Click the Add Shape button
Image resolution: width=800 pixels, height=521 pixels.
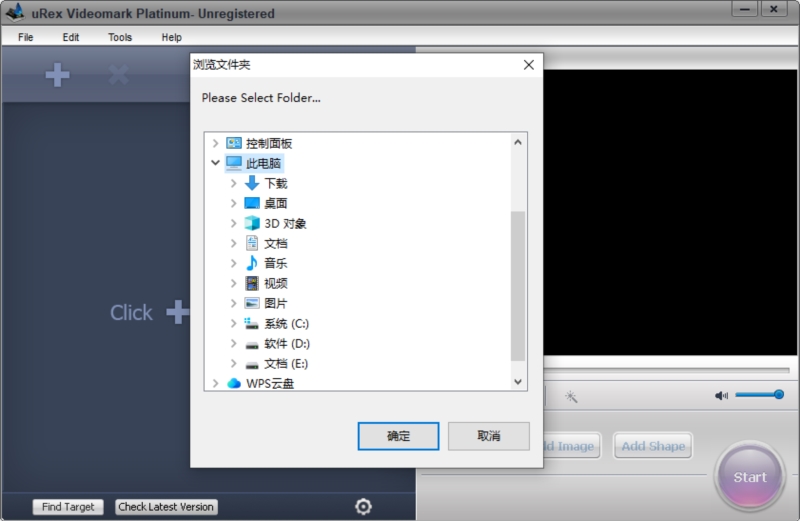[x=653, y=446]
